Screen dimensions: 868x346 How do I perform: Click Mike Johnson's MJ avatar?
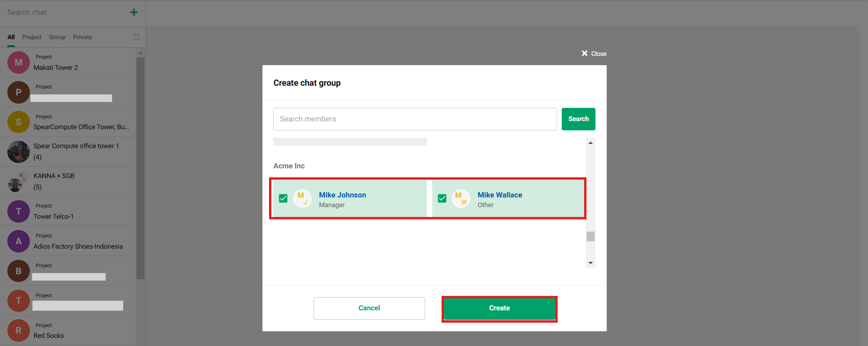[302, 199]
